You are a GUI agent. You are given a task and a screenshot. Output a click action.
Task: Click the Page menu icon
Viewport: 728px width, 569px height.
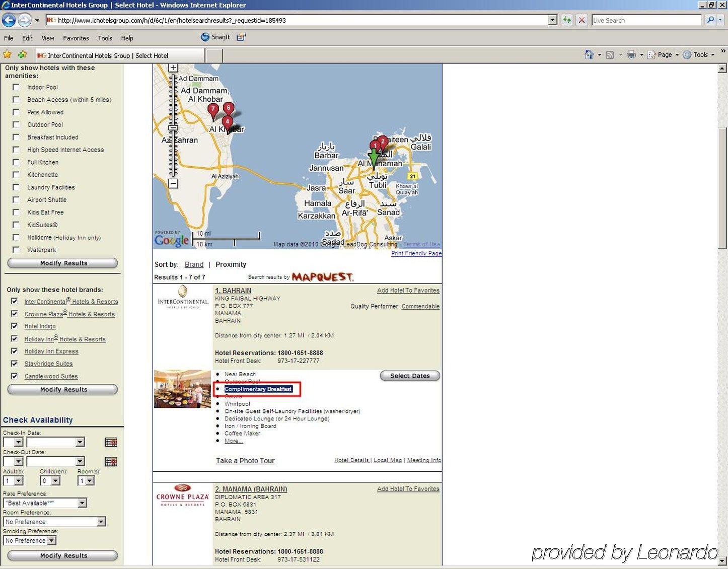click(x=651, y=55)
